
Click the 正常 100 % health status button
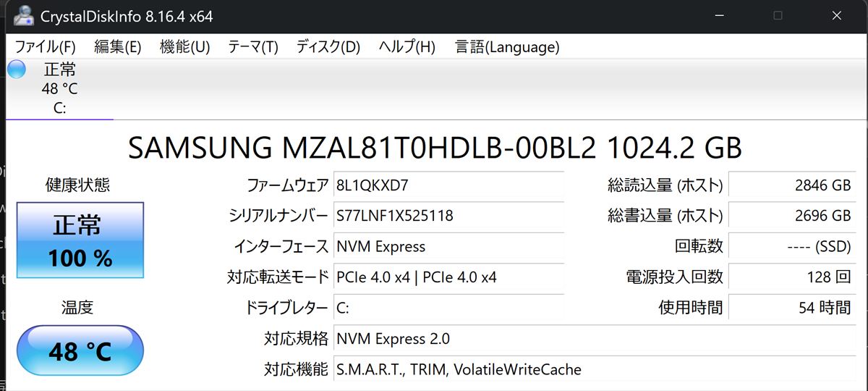point(80,242)
